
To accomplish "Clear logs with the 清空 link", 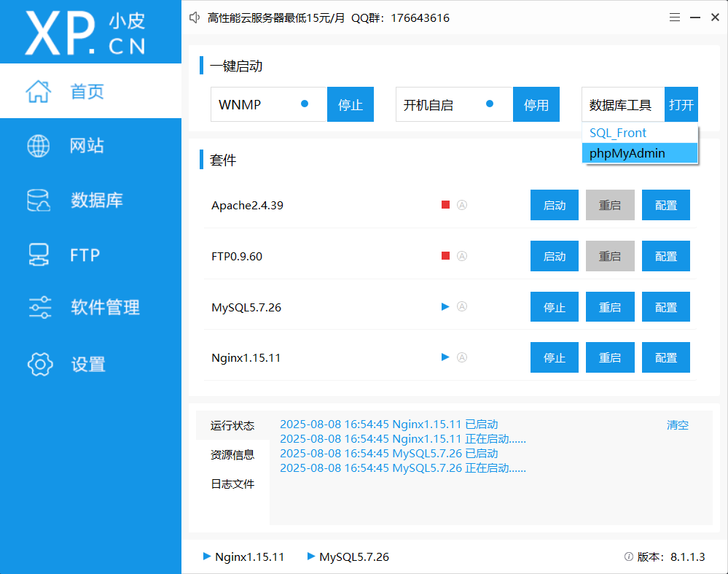I will coord(677,424).
